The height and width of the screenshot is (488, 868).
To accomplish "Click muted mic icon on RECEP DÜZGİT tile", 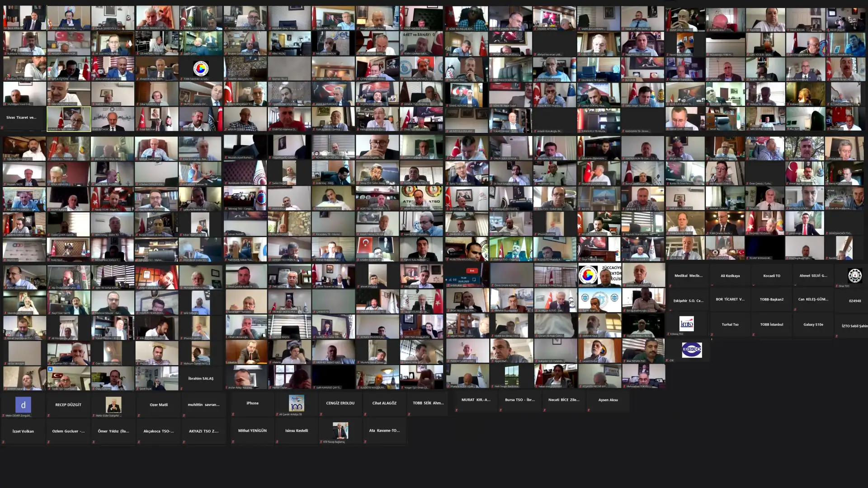I will pyautogui.click(x=48, y=415).
